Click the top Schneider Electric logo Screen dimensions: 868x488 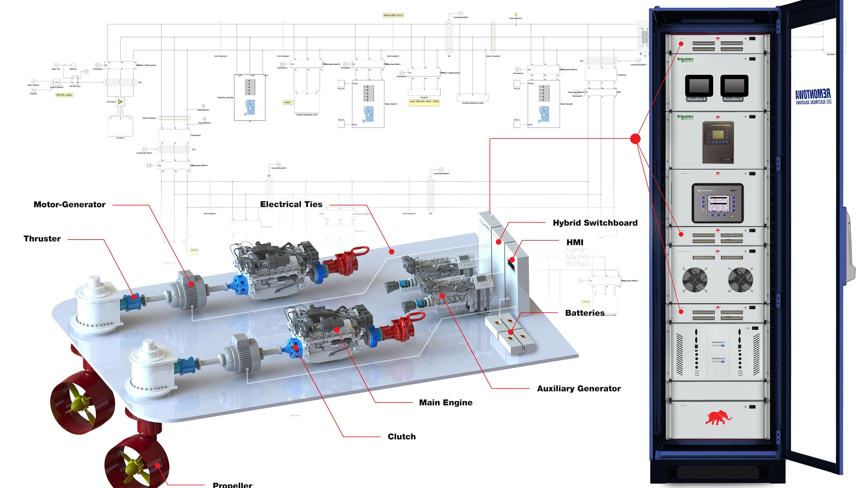coord(685,60)
